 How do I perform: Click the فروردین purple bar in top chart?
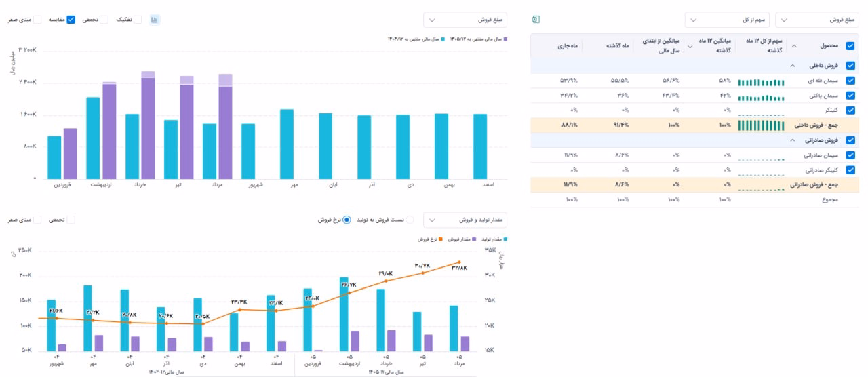tap(71, 154)
